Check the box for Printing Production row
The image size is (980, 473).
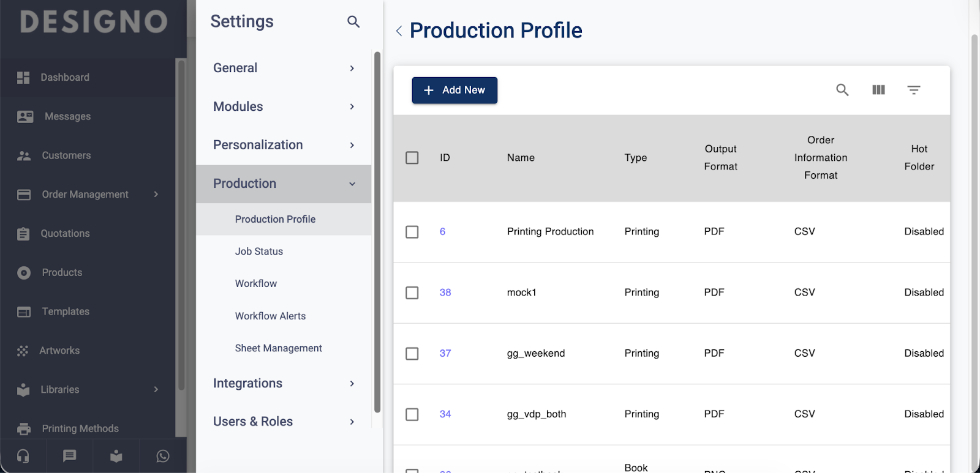[x=412, y=232]
